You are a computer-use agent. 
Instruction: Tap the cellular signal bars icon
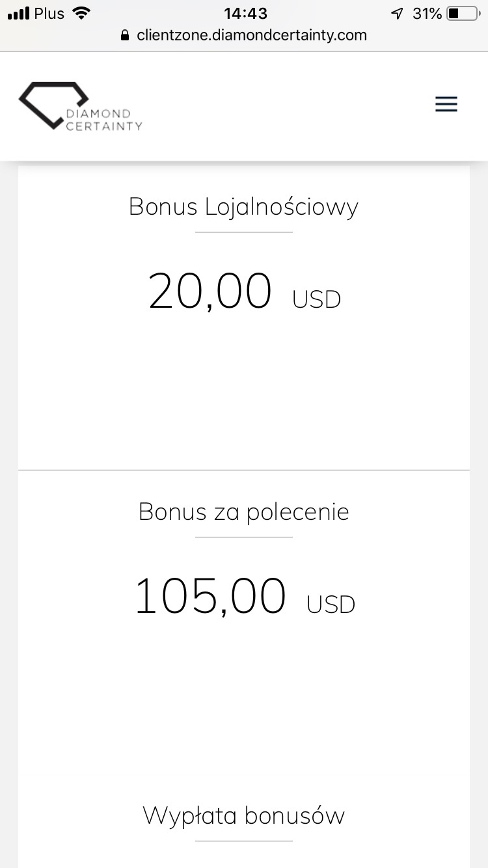point(20,13)
